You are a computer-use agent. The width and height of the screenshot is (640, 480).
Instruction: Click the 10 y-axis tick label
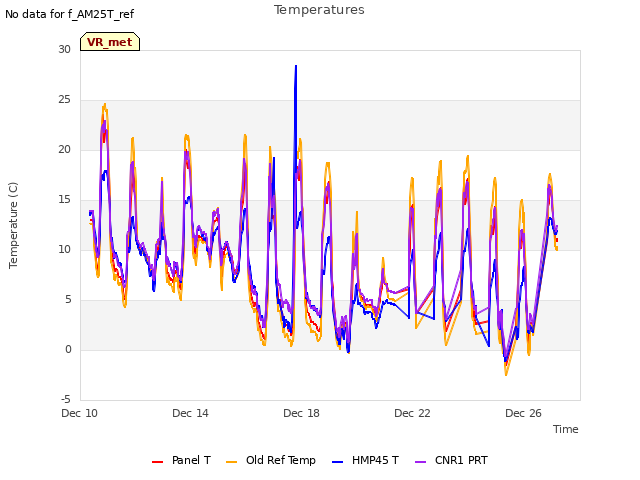click(x=64, y=249)
